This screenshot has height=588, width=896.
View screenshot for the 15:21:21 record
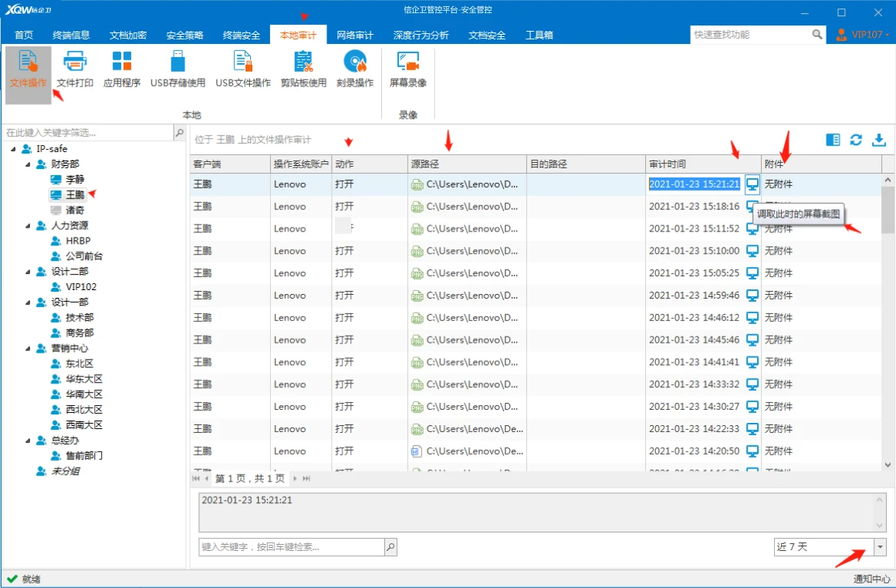coord(752,184)
